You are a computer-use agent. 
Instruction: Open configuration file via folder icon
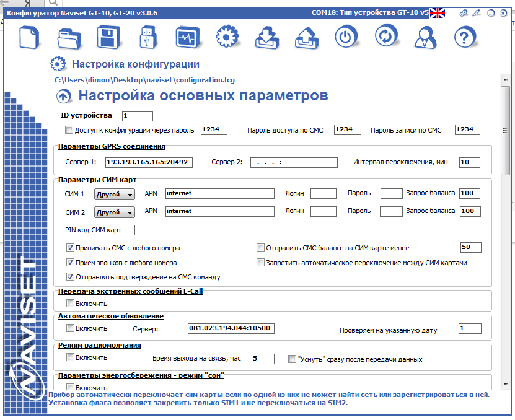click(x=69, y=38)
